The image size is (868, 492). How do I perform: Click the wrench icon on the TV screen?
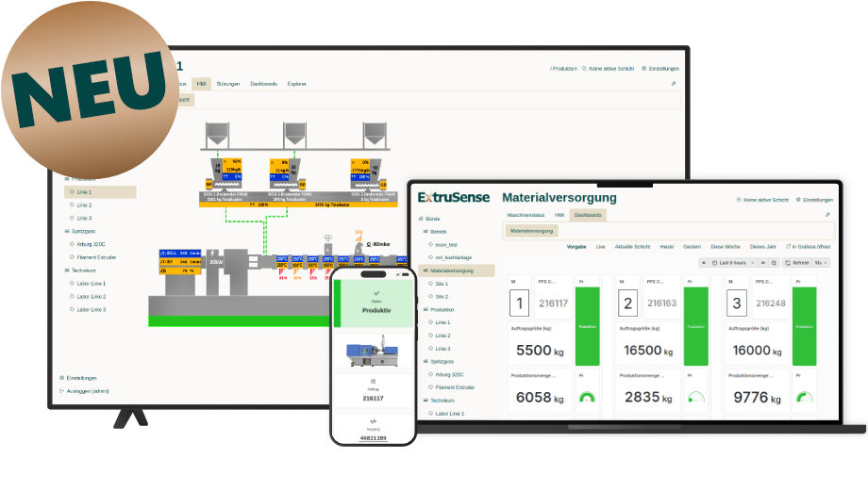pyautogui.click(x=674, y=84)
